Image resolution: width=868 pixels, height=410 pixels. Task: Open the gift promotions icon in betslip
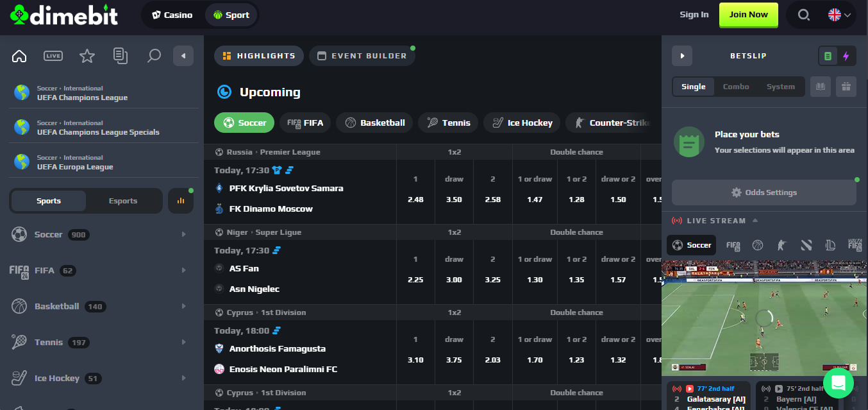click(x=846, y=86)
